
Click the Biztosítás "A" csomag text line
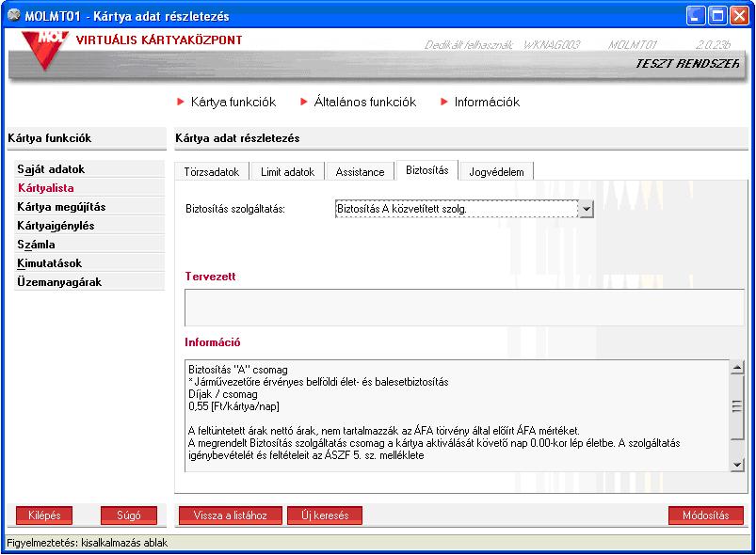coord(237,370)
